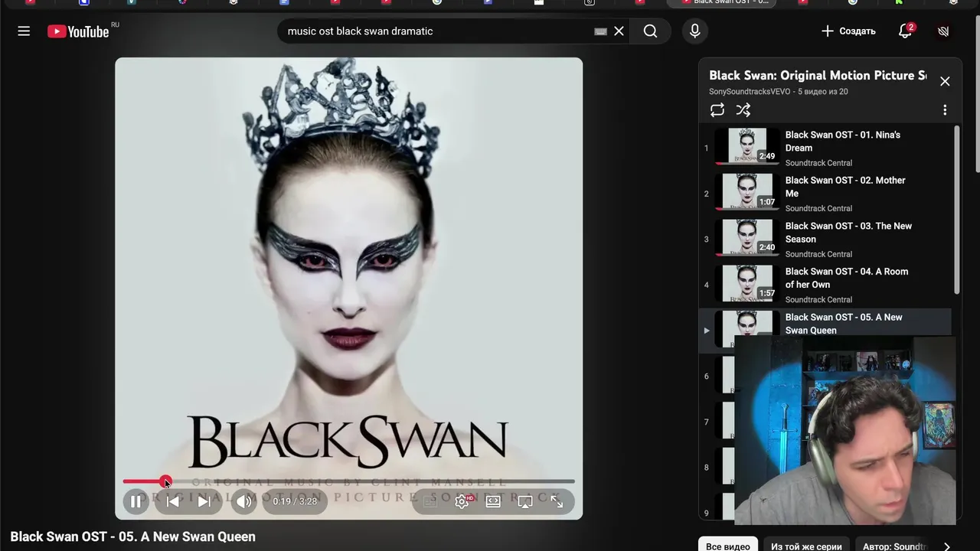
Task: Seek to the middle of the progress bar
Action: pos(348,481)
